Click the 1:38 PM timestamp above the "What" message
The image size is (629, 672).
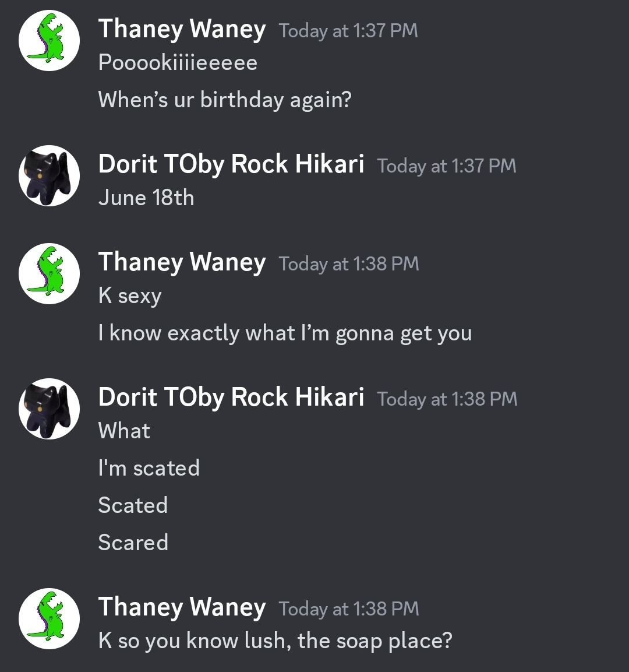pos(447,399)
